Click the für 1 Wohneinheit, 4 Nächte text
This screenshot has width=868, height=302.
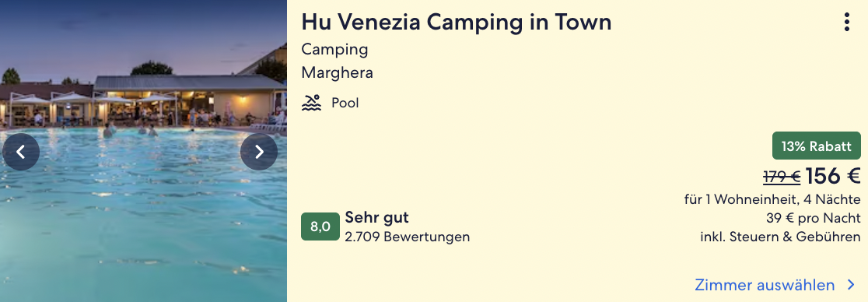pos(772,199)
